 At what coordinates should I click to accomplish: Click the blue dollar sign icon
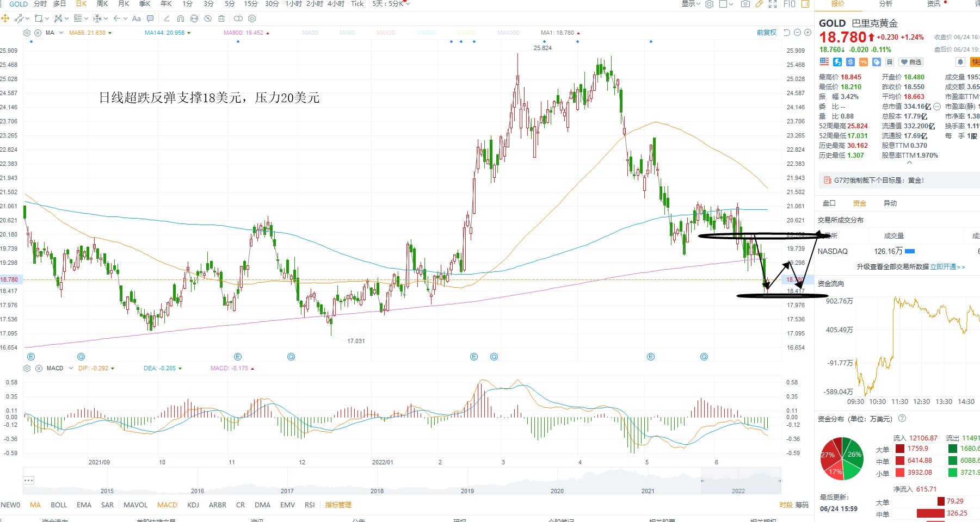850,62
